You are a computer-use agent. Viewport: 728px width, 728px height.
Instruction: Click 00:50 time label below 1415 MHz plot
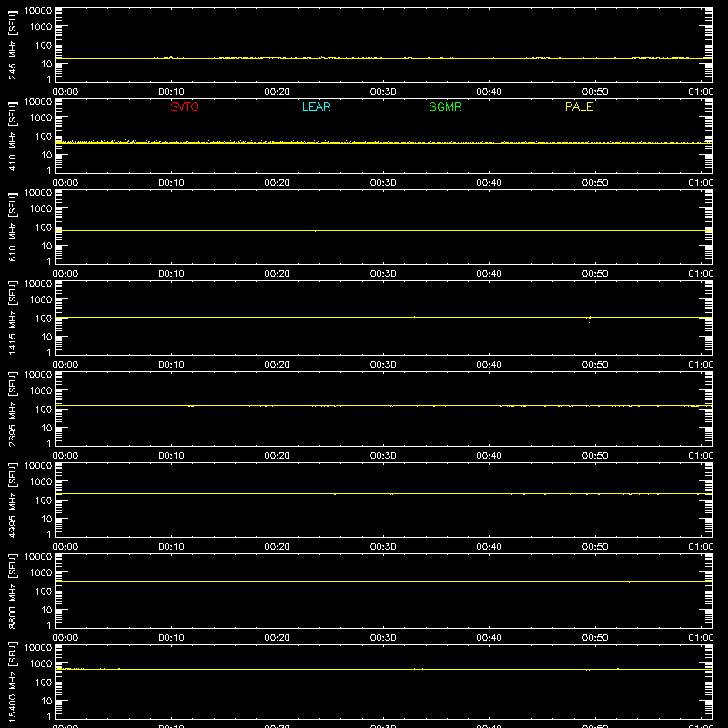click(595, 365)
